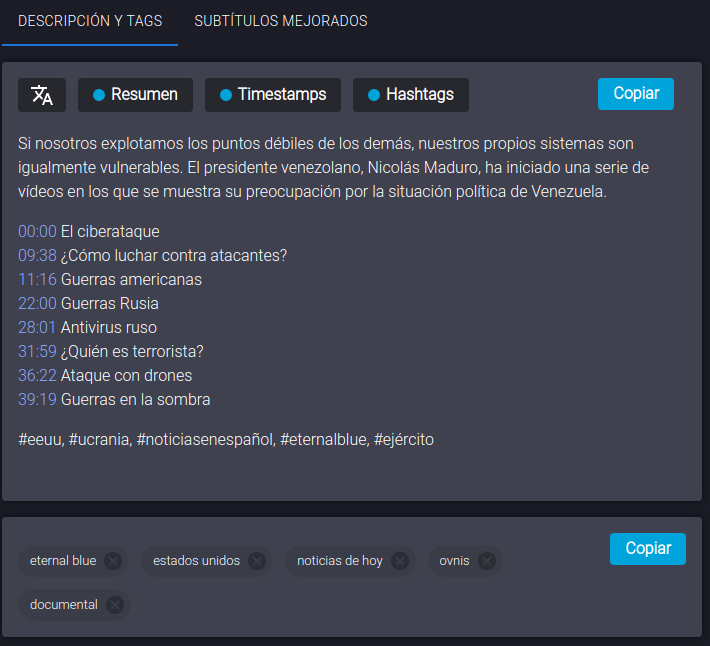710x646 pixels.
Task: Jump to timestamp 36:22 Ataque con drones
Action: pos(37,376)
